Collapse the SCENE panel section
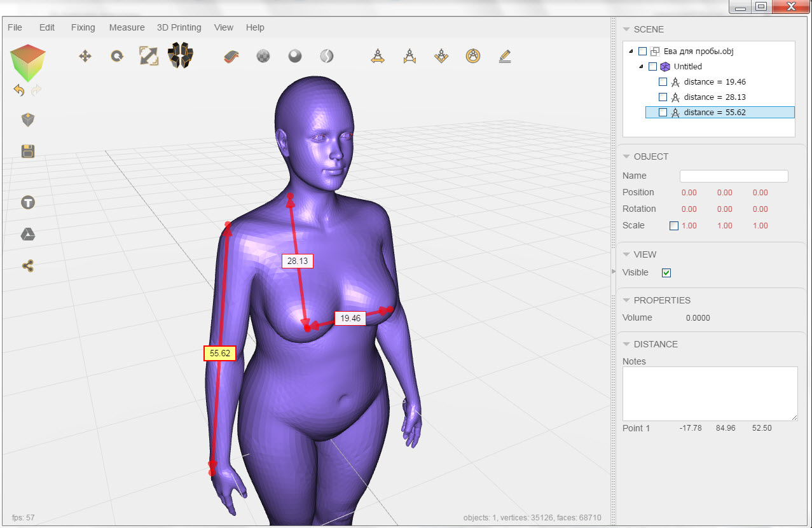 [626, 29]
